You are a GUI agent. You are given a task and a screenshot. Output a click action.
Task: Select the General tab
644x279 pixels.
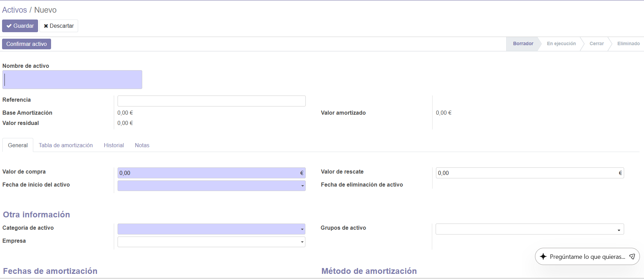[18, 145]
